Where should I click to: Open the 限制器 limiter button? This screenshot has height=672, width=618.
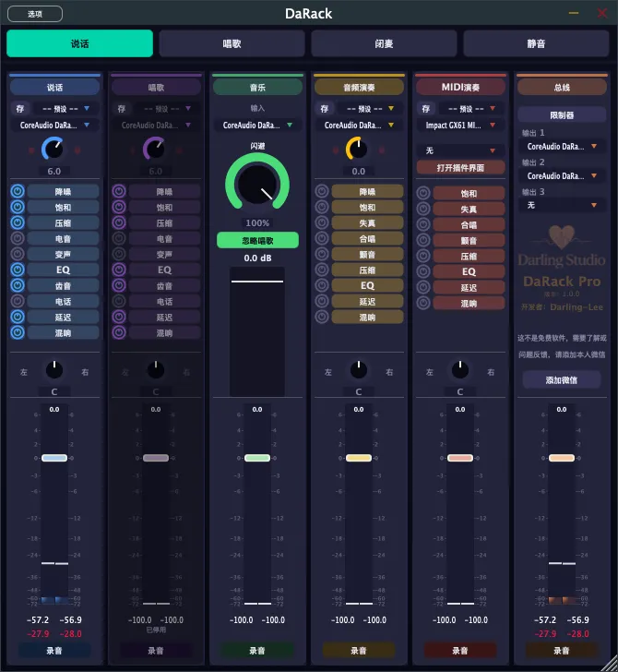pos(562,115)
